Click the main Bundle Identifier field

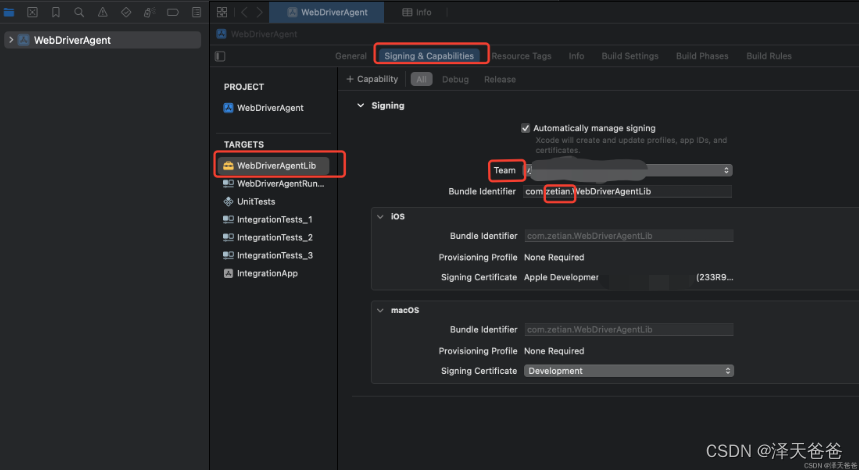tap(627, 191)
